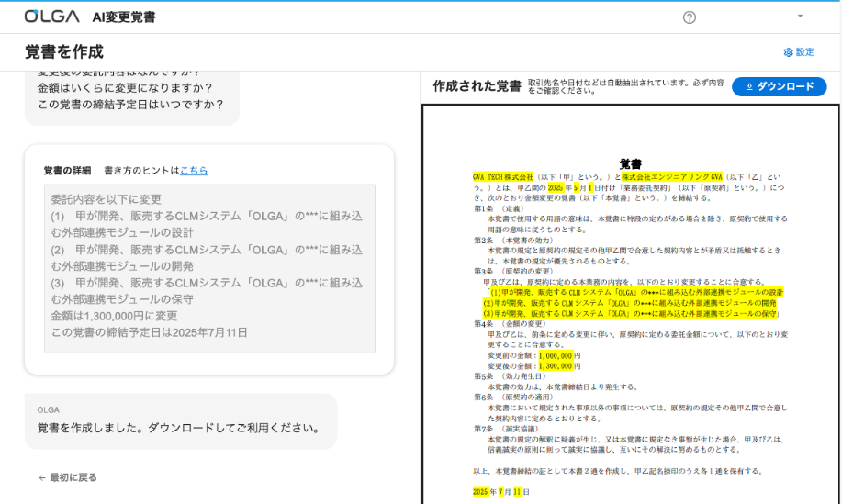
Task: Click the gear icon beside 設定
Action: pos(789,52)
